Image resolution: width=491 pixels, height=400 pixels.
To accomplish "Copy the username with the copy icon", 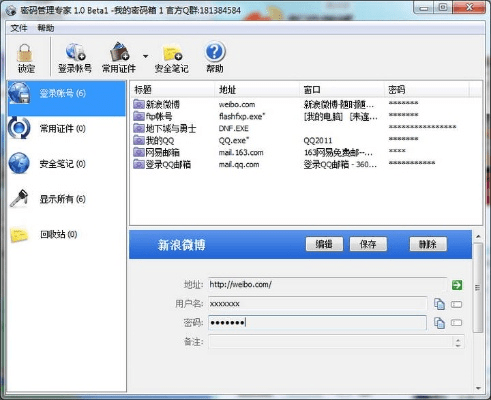I will pyautogui.click(x=439, y=304).
